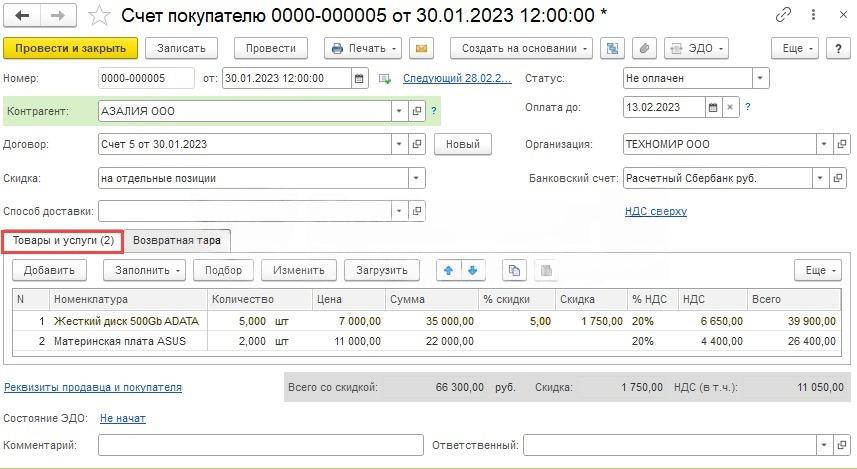The height and width of the screenshot is (469, 857).
Task: Click help question mark beside Контрагент
Action: click(x=433, y=111)
